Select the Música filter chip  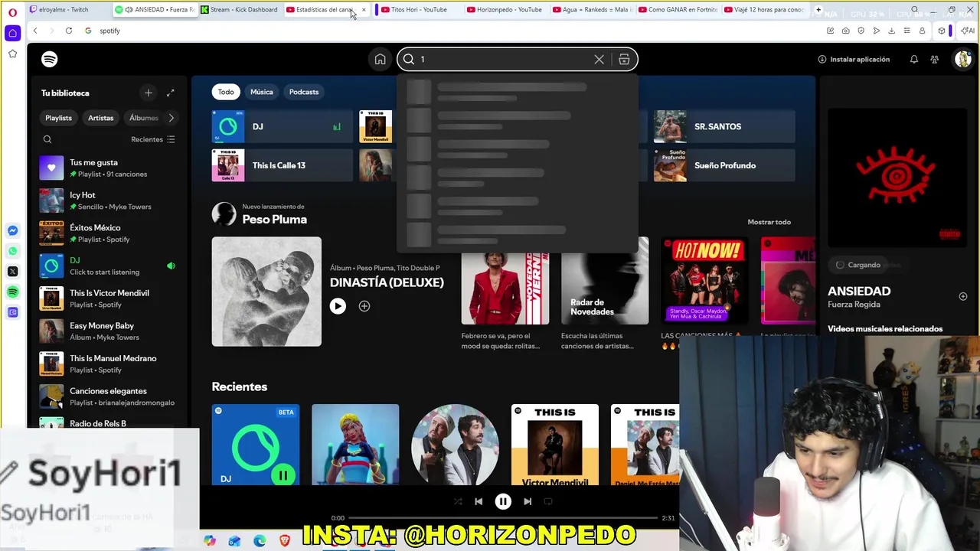[x=261, y=92]
